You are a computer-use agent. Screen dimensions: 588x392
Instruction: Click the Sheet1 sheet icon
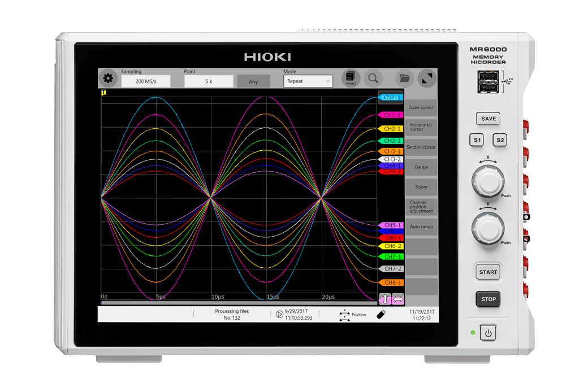point(351,78)
